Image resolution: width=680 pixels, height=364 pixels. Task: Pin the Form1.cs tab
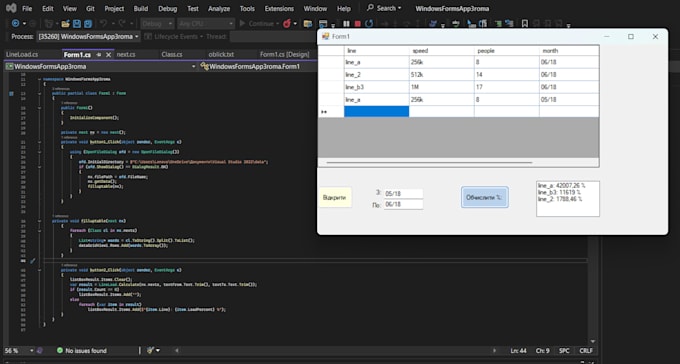(x=99, y=55)
